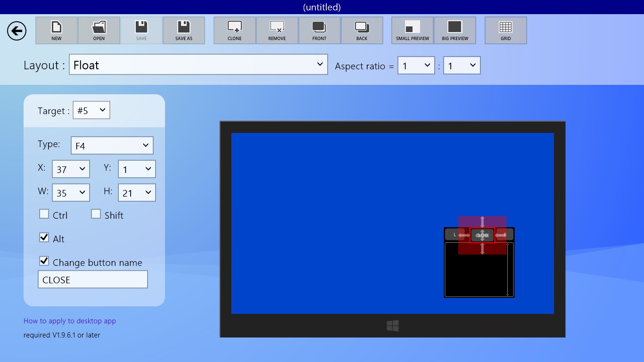The height and width of the screenshot is (362, 644).
Task: Click the Save As toolbar icon
Action: pos(184,31)
